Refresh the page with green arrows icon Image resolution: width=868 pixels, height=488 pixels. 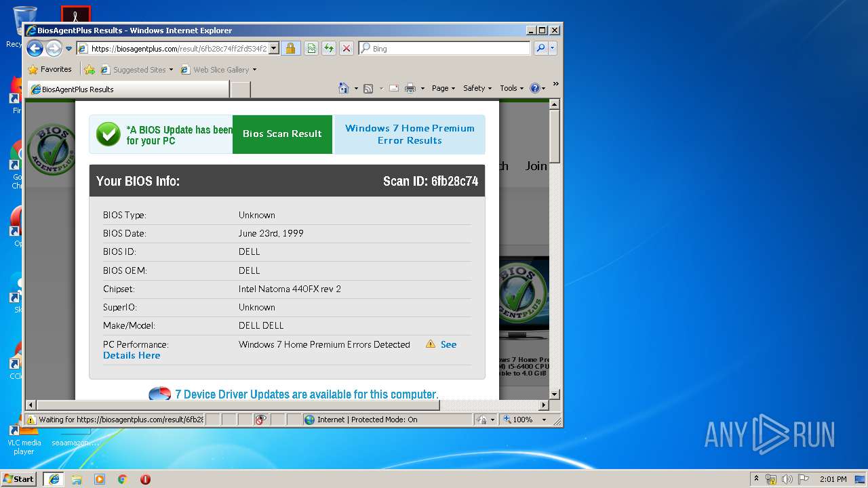click(328, 48)
